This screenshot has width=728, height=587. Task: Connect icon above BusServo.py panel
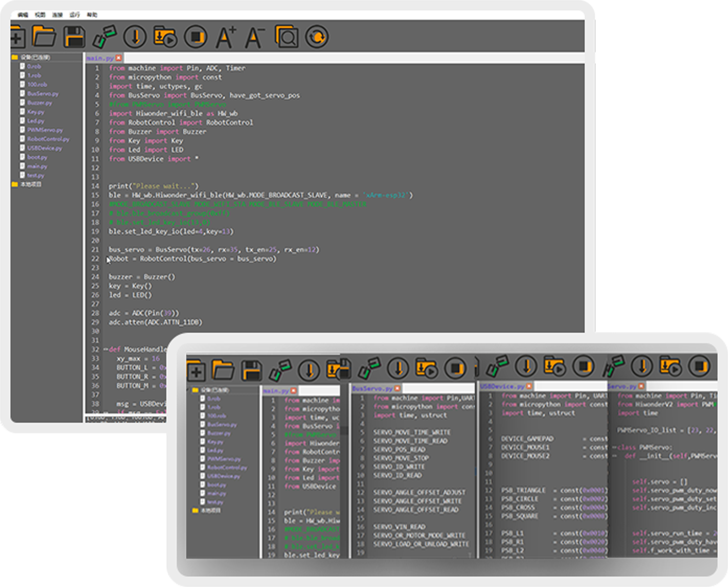click(369, 368)
